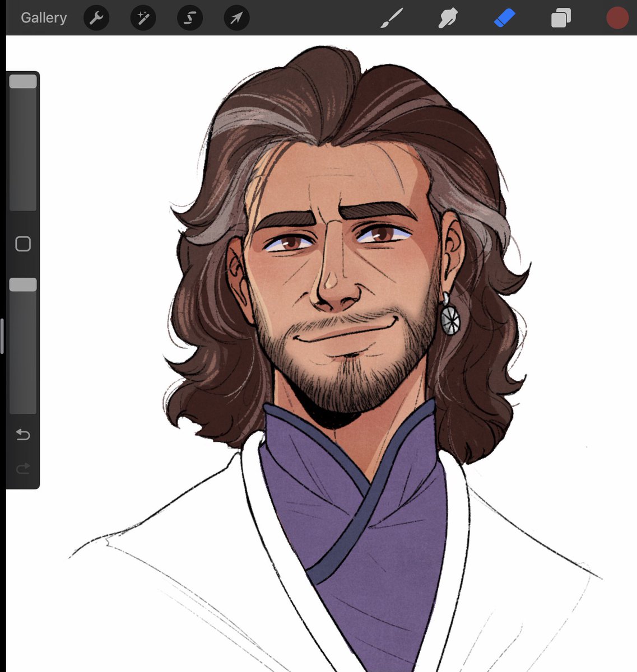Select the Eraser tool
This screenshot has height=672, width=637.
pyautogui.click(x=504, y=18)
